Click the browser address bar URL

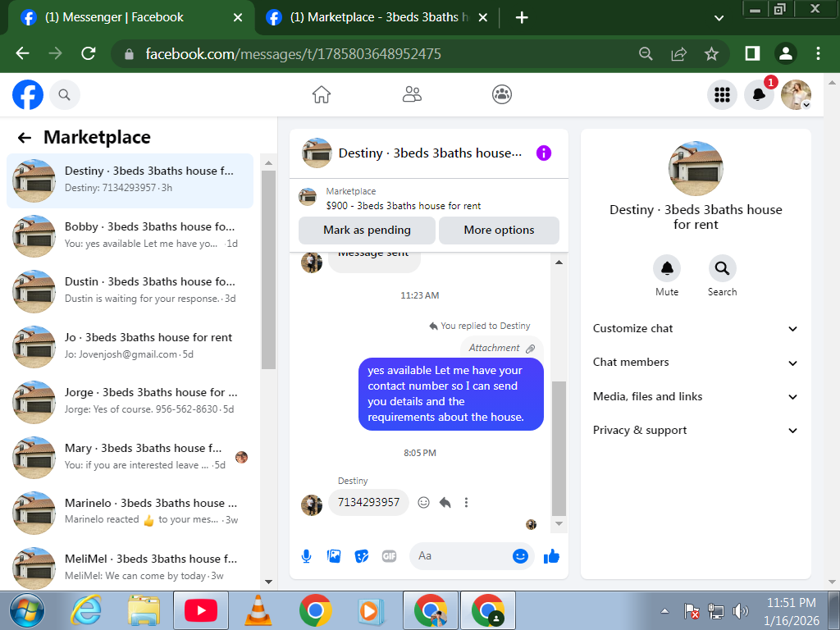pos(293,54)
